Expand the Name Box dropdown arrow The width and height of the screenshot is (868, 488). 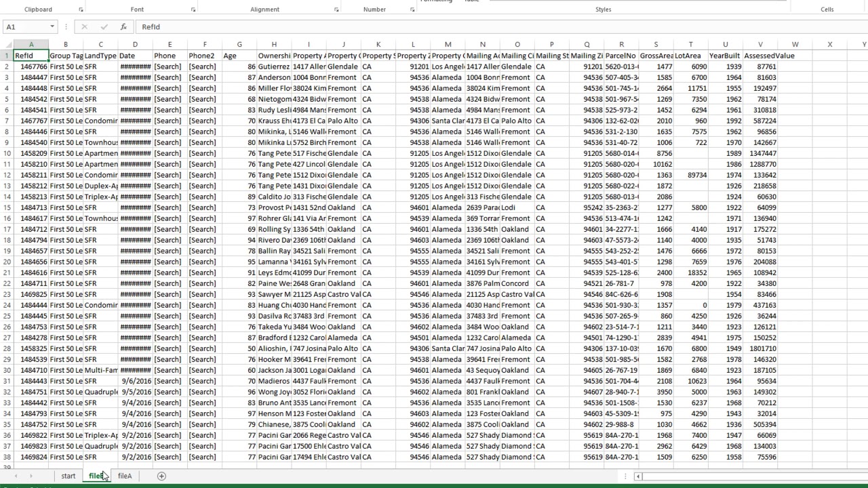point(52,26)
